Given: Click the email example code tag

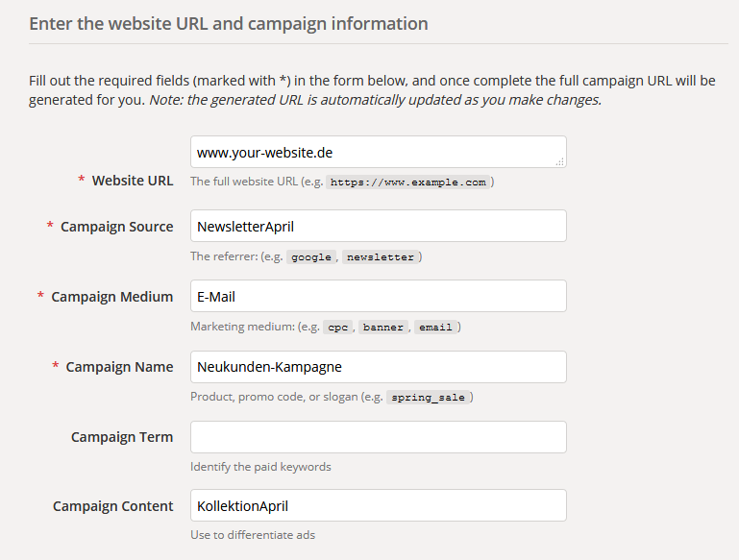Looking at the screenshot, I should (436, 328).
